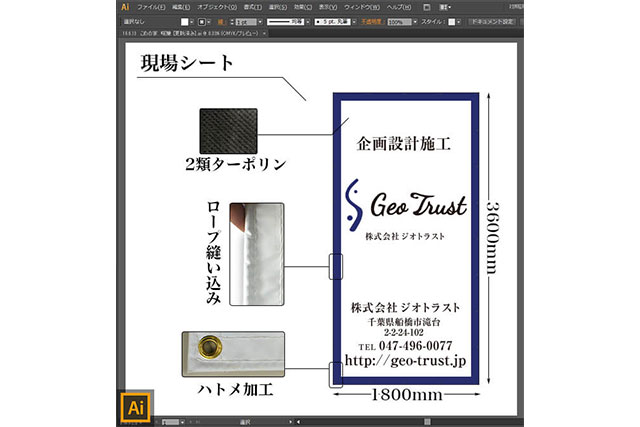Select the Geo Trust script logo
The height and width of the screenshot is (427, 640).
point(419,205)
